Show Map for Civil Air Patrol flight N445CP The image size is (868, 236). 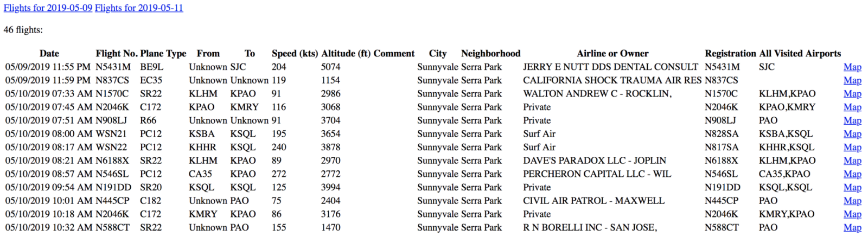click(x=852, y=201)
